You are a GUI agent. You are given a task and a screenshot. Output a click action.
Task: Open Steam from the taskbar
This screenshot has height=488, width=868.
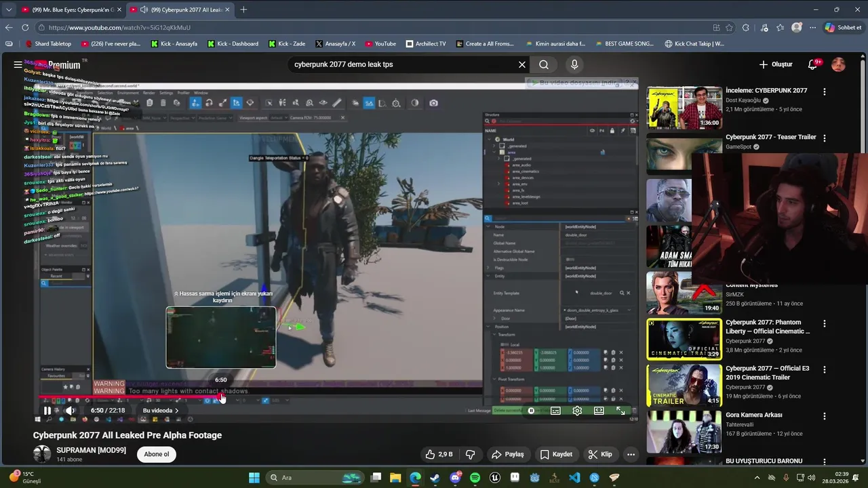435,478
